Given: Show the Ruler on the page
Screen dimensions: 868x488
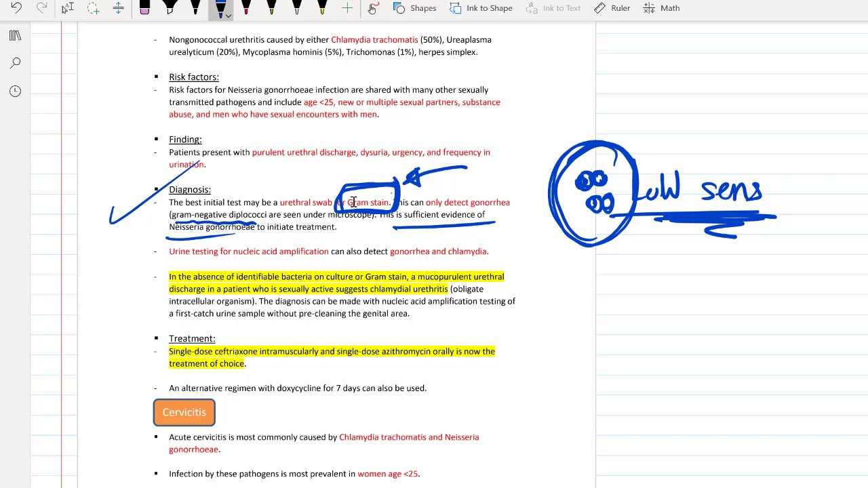Looking at the screenshot, I should pyautogui.click(x=612, y=8).
